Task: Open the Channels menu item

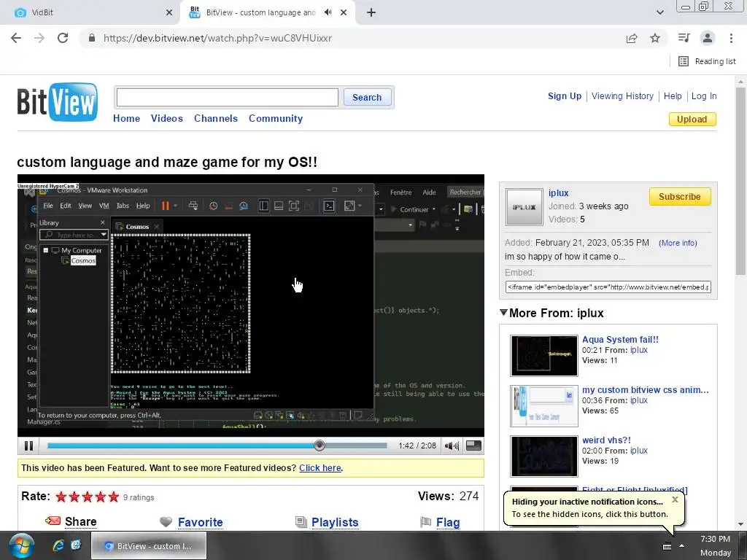Action: pyautogui.click(x=215, y=119)
